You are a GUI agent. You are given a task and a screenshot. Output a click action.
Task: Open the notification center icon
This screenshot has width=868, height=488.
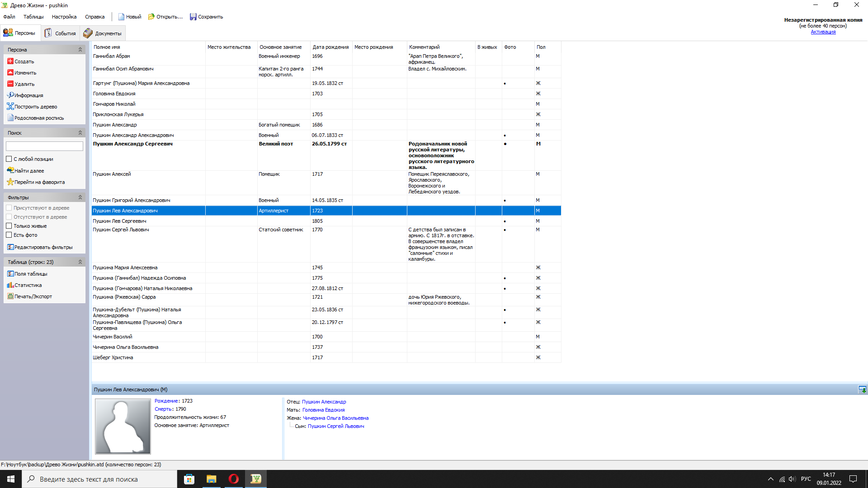point(853,479)
